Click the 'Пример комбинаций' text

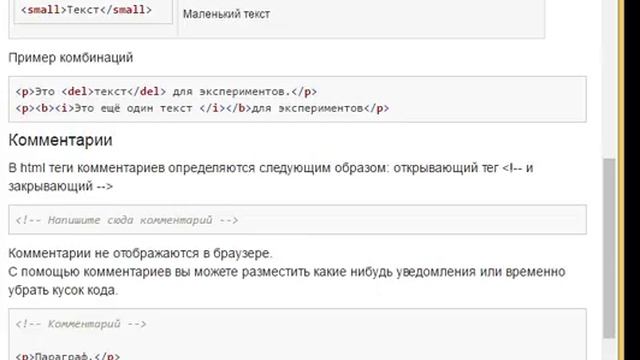[x=71, y=58]
